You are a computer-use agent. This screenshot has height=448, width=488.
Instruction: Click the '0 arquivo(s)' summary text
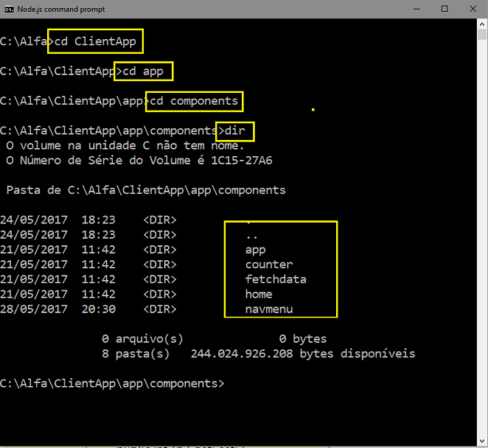[x=142, y=339]
